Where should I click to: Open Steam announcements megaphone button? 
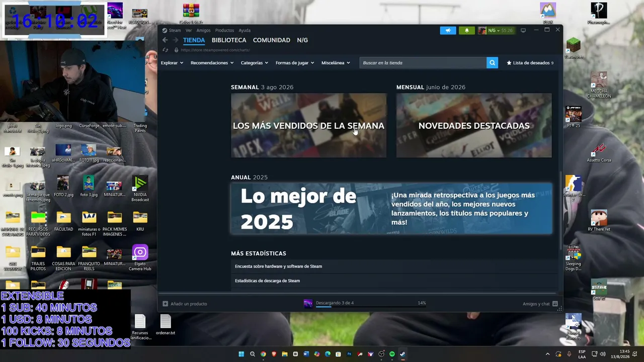[448, 30]
